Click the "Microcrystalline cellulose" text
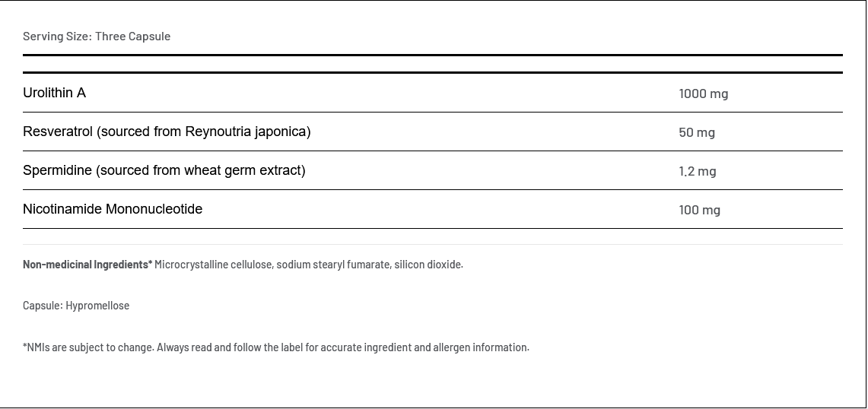Viewport: 868px width, 409px height. [x=213, y=265]
